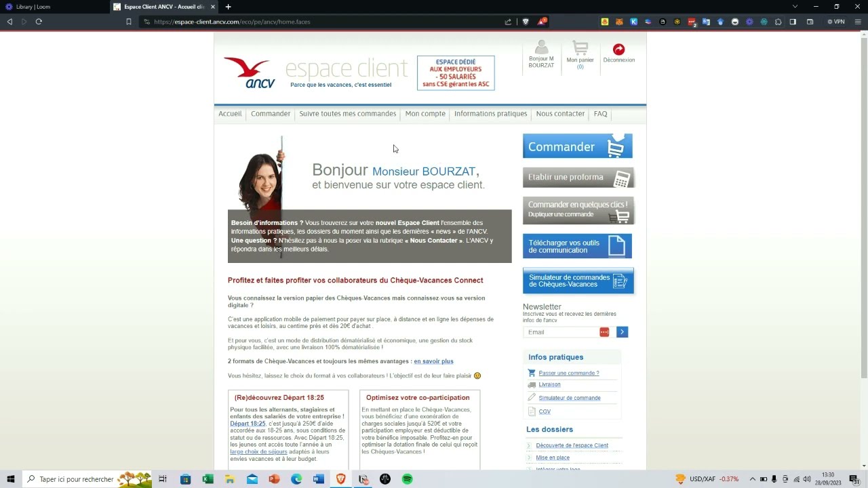The width and height of the screenshot is (868, 488).
Task: Submit newsletter email with blue arrow button
Action: pos(622,332)
